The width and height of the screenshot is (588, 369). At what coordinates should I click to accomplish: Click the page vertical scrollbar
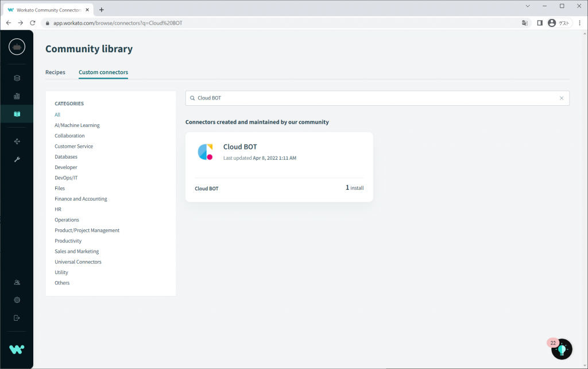click(585, 199)
